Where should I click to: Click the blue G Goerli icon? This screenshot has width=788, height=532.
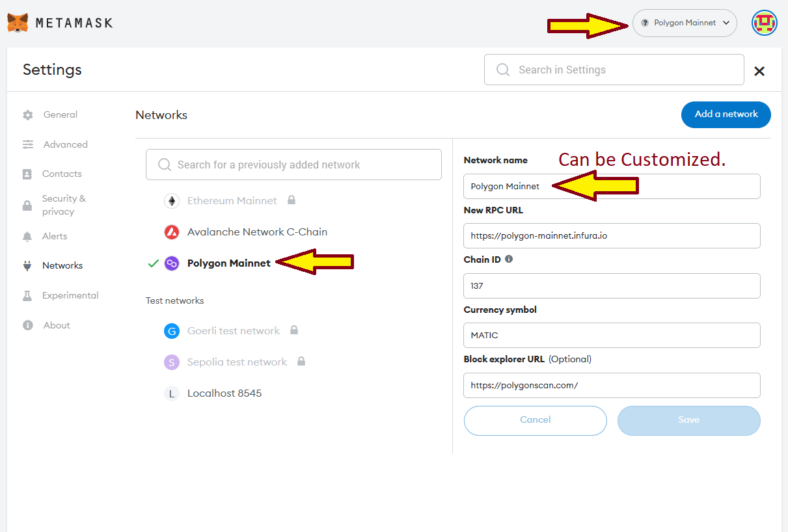click(x=172, y=331)
